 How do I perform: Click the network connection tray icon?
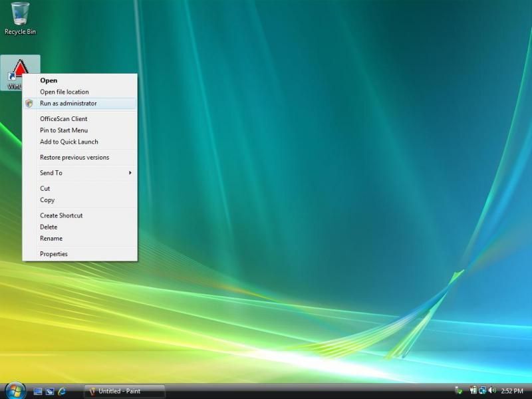click(x=482, y=390)
